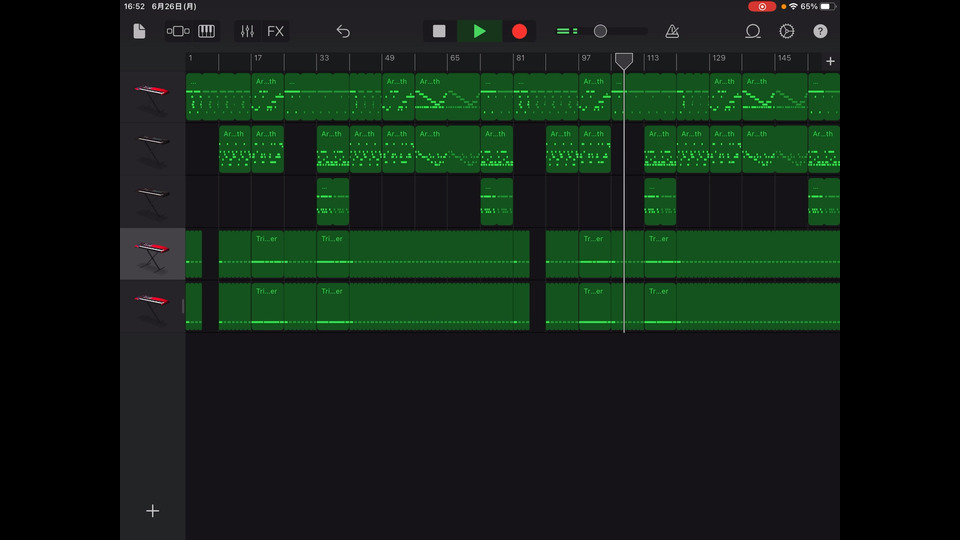Tap the battery indicator in status bar
The width and height of the screenshot is (960, 540).
(x=828, y=6)
